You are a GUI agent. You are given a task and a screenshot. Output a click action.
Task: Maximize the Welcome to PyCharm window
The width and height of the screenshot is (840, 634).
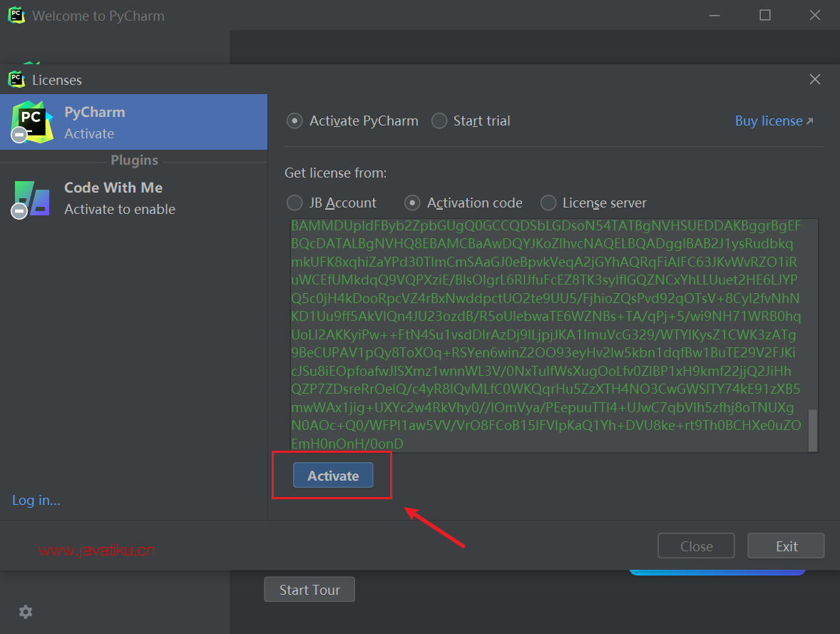click(765, 15)
